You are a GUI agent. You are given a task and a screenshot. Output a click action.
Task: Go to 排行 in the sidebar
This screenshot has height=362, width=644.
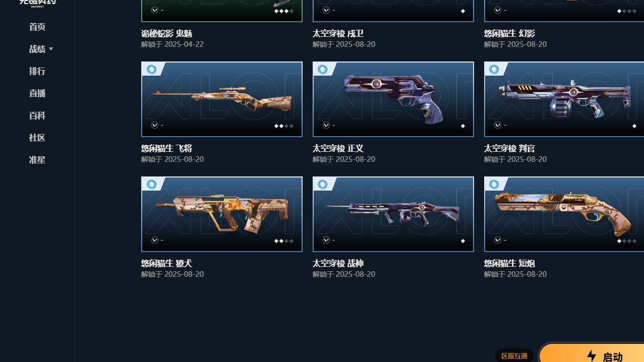(x=37, y=71)
